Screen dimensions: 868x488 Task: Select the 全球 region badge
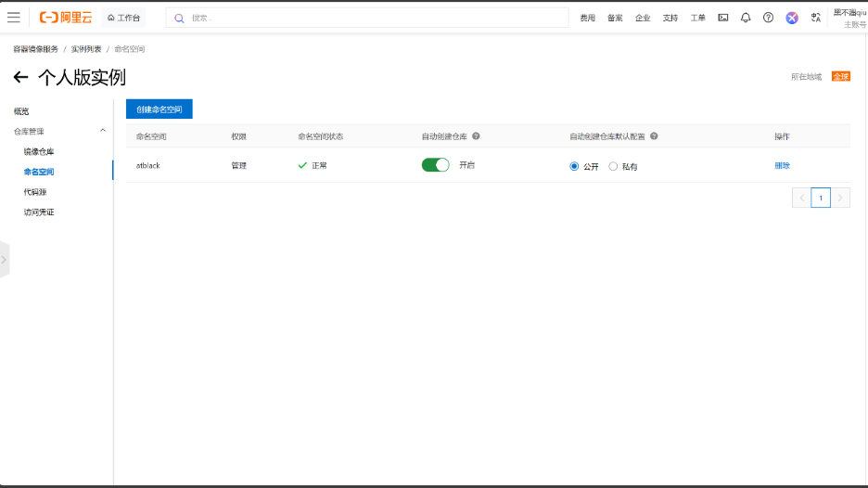(841, 76)
